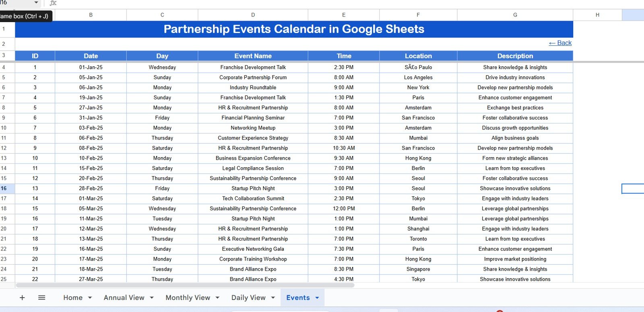Open Home tab options arrow
The height and width of the screenshot is (312, 644).
click(90, 298)
